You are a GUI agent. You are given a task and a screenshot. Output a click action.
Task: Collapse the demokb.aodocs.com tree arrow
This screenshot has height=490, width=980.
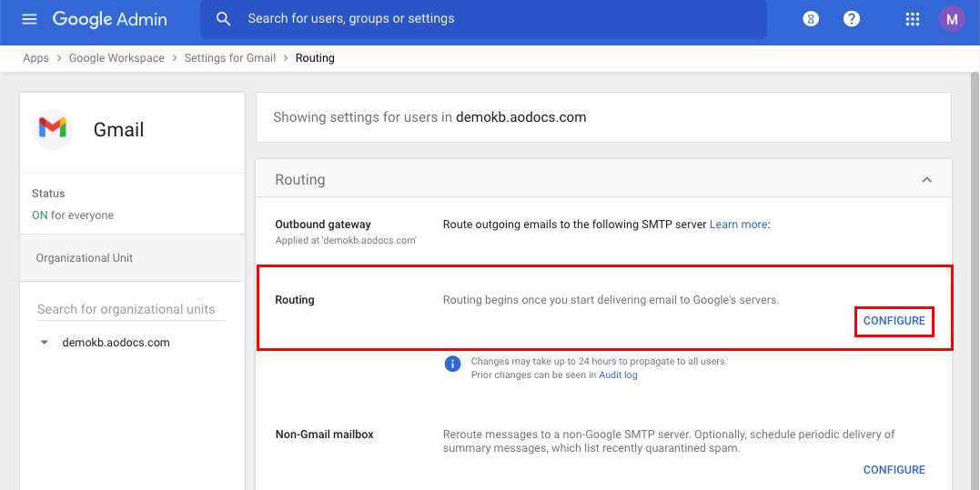click(45, 343)
